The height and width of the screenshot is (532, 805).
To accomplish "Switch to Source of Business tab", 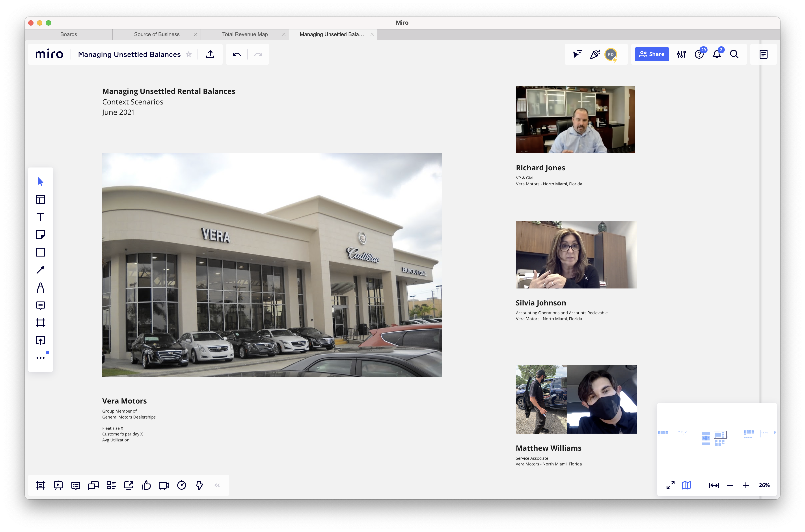I will [x=157, y=34].
